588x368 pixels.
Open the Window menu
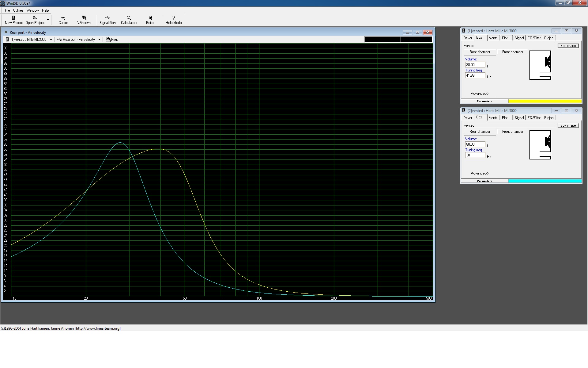(x=32, y=10)
